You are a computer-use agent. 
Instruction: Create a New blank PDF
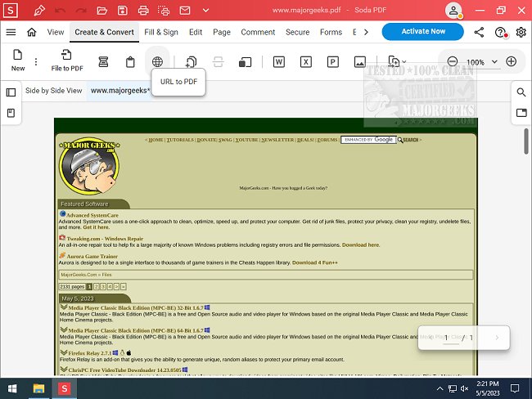(18, 61)
